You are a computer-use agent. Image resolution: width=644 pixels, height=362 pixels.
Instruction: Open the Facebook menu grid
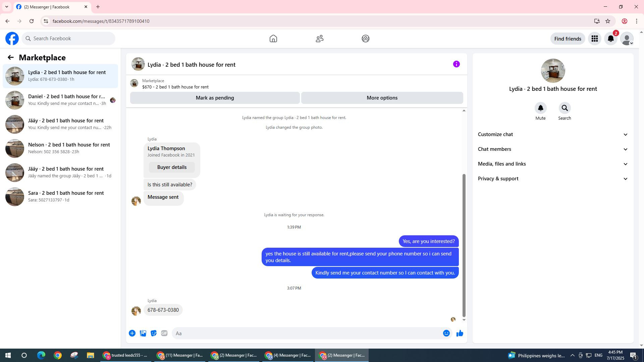594,39
